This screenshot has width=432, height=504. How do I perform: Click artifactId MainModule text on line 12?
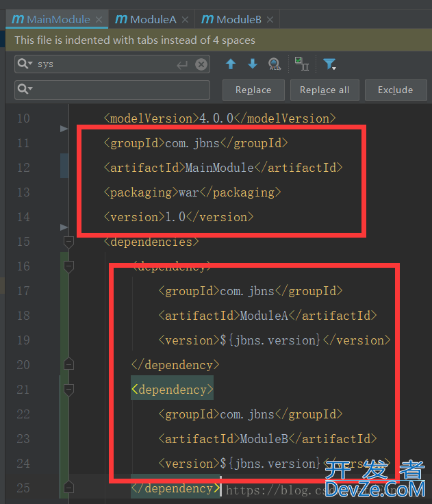[223, 168]
